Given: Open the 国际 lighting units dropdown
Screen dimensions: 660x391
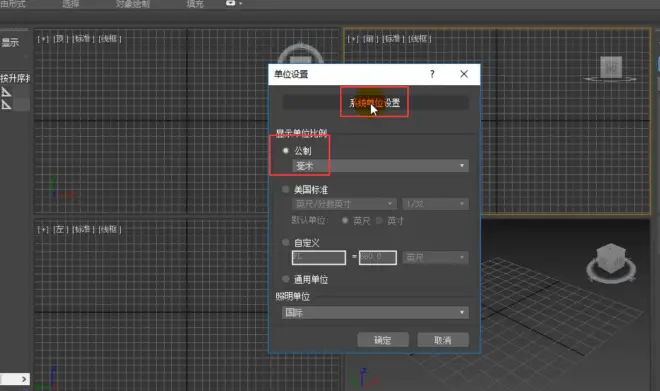Looking at the screenshot, I should coord(375,312).
